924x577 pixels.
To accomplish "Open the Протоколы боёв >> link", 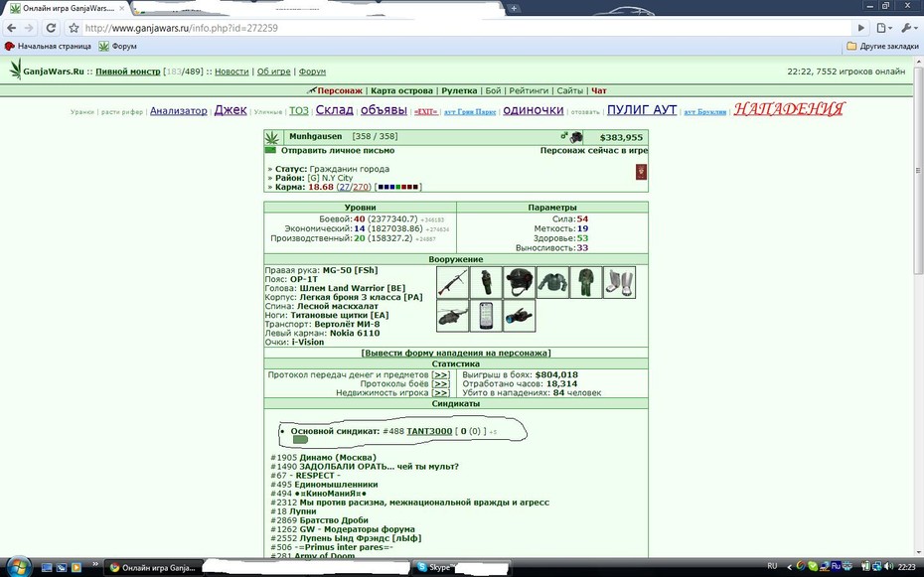I will (440, 384).
